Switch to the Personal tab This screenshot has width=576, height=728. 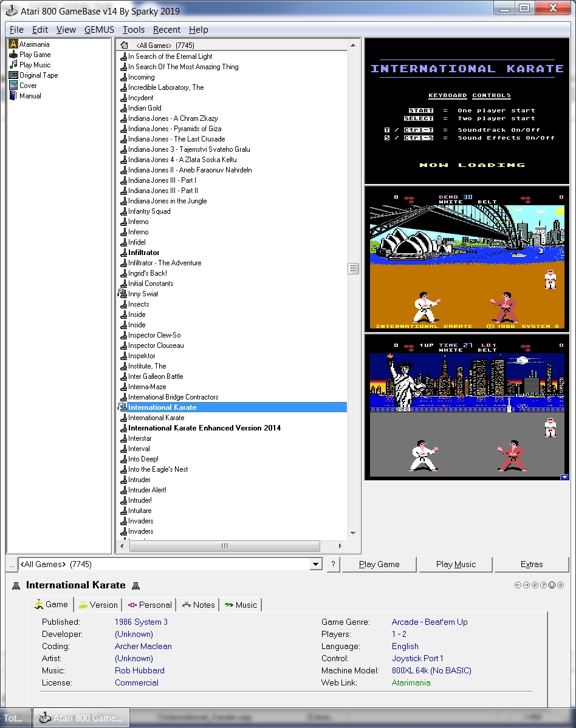[150, 605]
